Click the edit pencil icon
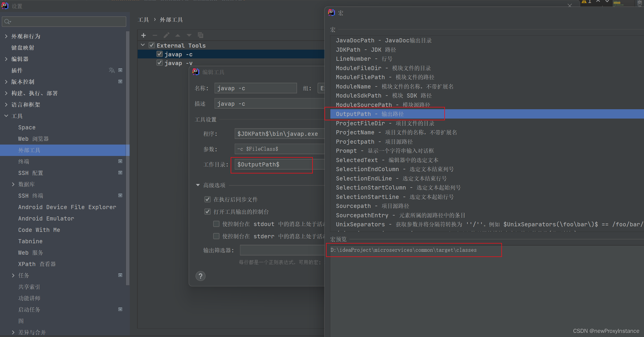The image size is (644, 337). (166, 35)
